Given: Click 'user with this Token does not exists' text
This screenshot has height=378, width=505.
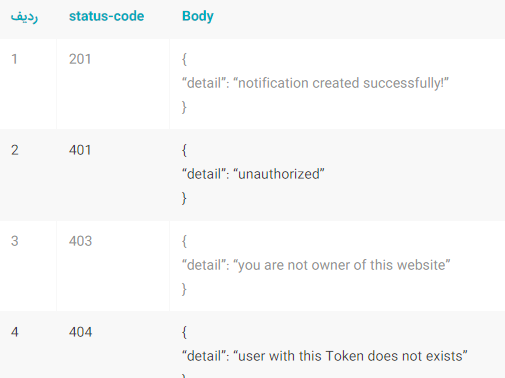Looking at the screenshot, I should click(350, 356).
